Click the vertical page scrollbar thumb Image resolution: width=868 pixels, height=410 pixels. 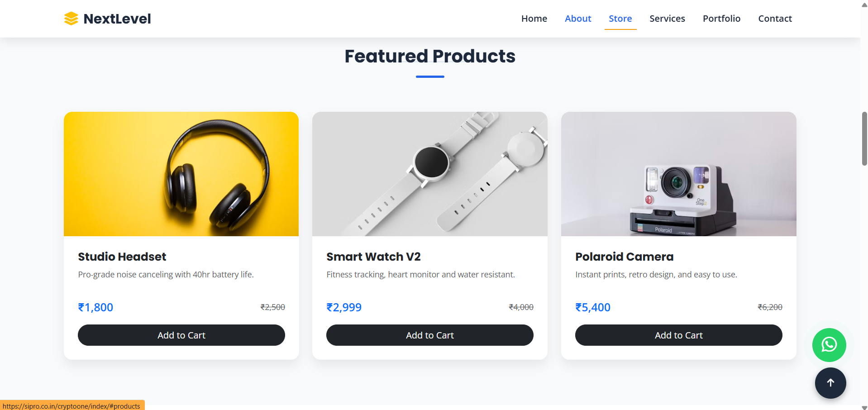pyautogui.click(x=864, y=138)
